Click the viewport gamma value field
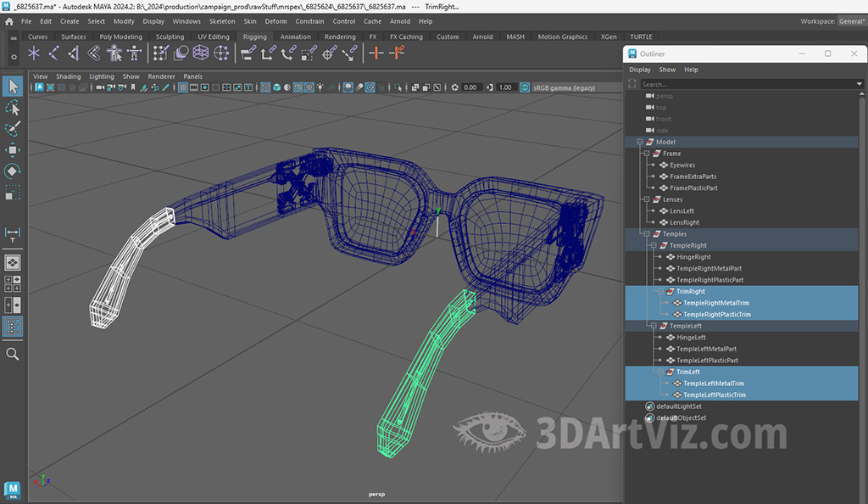 click(x=505, y=87)
